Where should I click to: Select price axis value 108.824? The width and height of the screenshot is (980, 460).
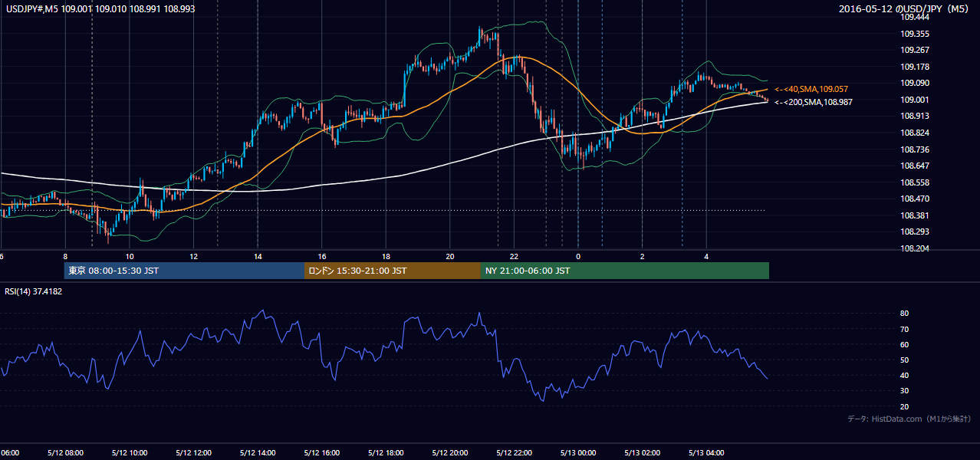(915, 133)
